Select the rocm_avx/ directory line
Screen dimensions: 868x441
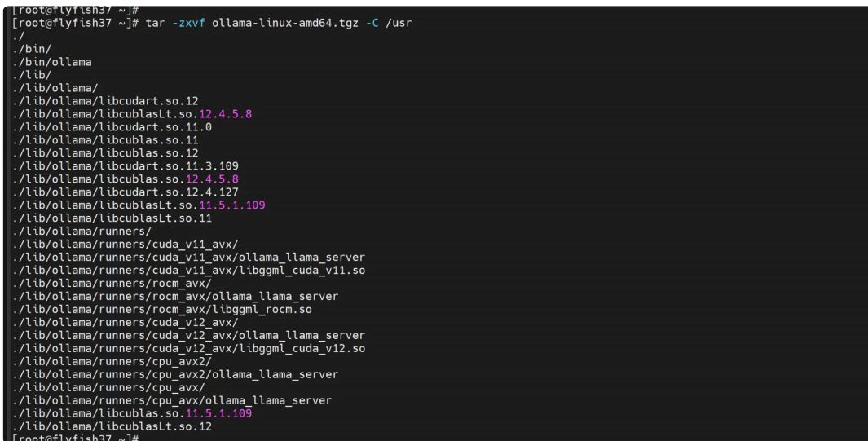tap(112, 284)
